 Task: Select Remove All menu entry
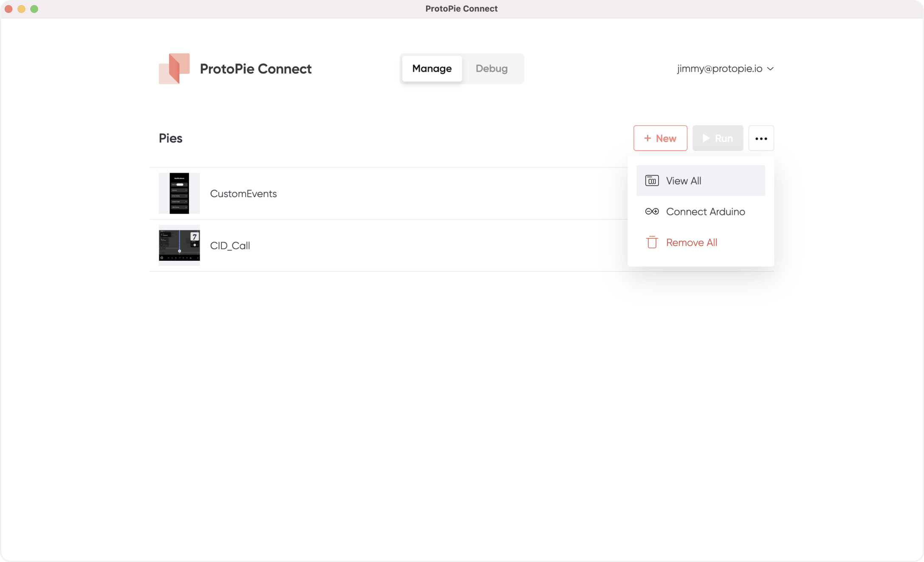click(691, 243)
